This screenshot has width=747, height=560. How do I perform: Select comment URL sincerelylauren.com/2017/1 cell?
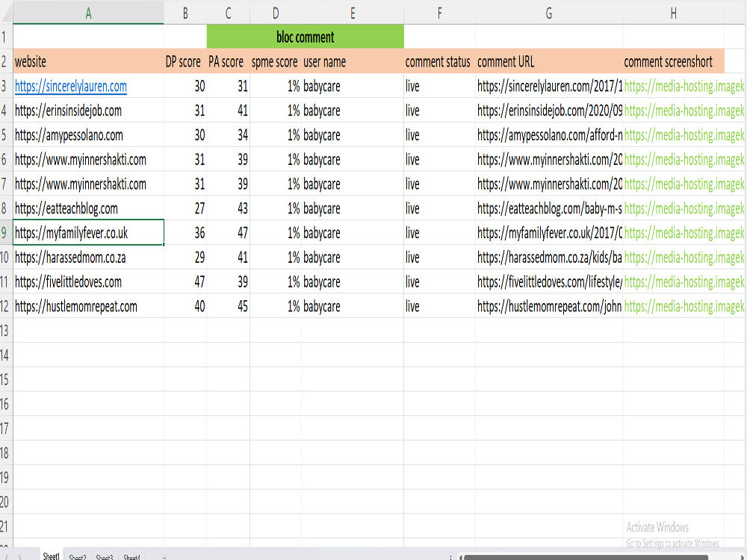(x=549, y=86)
